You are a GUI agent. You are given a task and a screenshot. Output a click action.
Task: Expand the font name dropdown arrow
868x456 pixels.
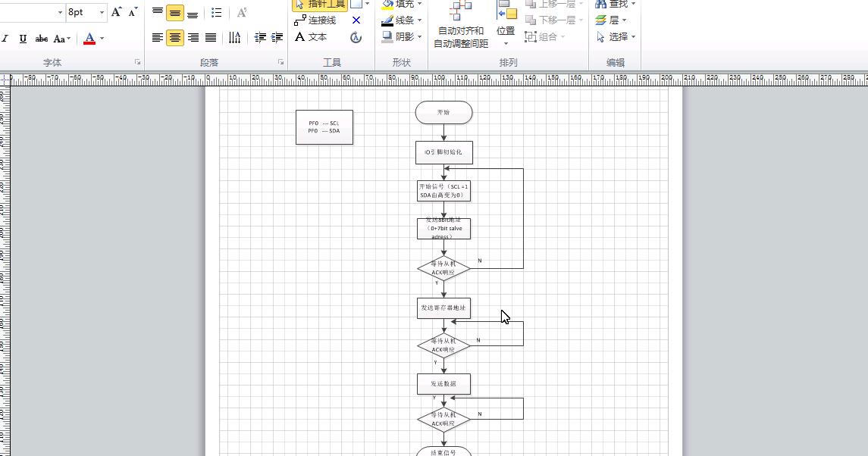pyautogui.click(x=61, y=12)
